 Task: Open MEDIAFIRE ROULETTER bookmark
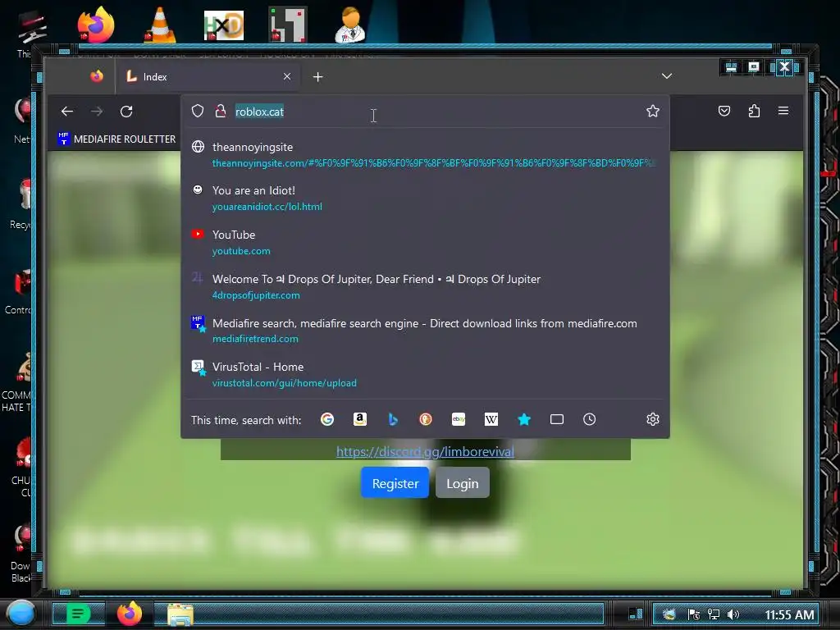116,139
